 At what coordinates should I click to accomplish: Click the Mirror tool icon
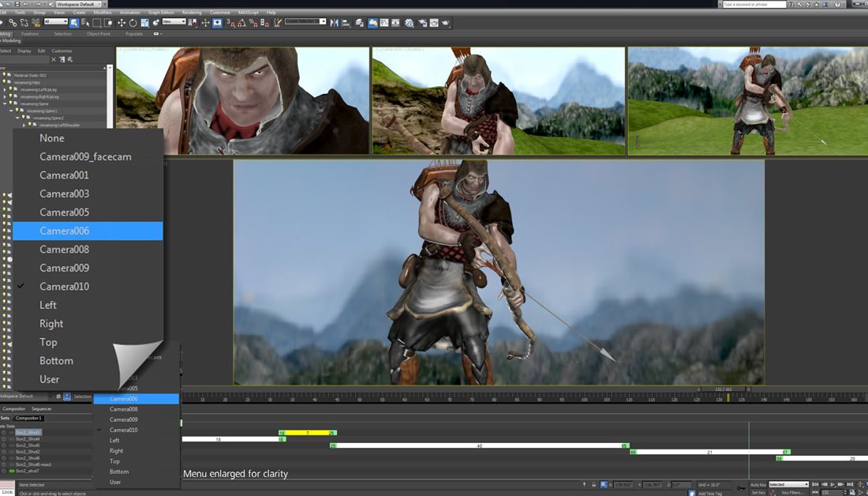coord(335,23)
